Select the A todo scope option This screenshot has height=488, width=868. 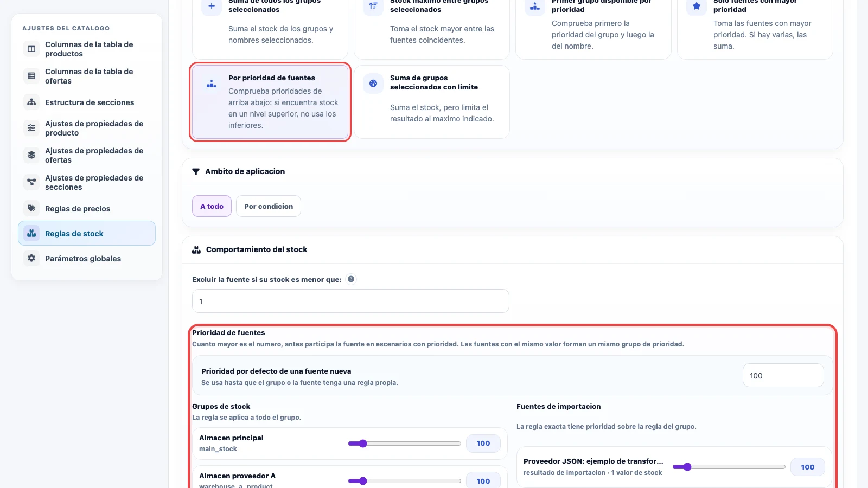click(212, 206)
